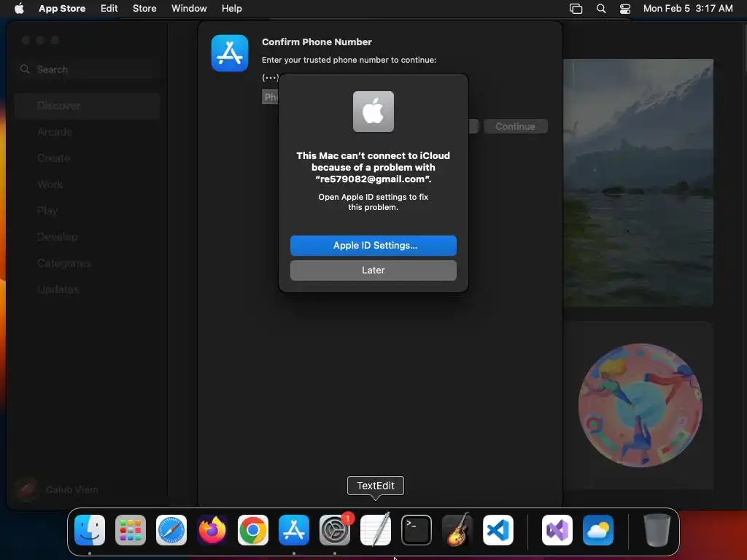The width and height of the screenshot is (747, 560).
Task: Open the Store menu
Action: 144,8
